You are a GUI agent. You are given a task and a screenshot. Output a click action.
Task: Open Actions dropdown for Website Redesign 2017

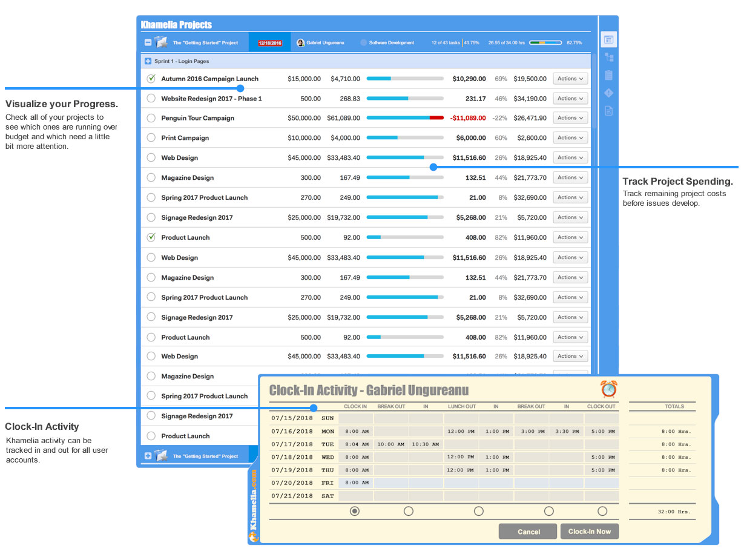pos(571,98)
